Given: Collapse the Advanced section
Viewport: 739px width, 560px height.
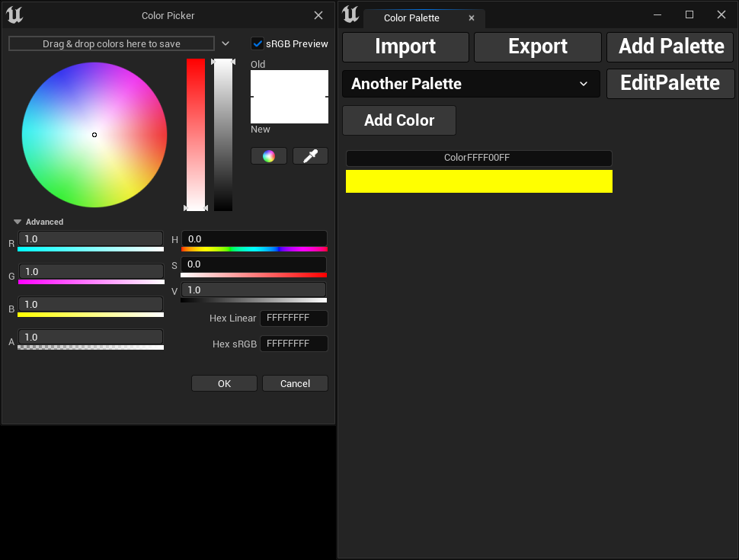Looking at the screenshot, I should [17, 222].
